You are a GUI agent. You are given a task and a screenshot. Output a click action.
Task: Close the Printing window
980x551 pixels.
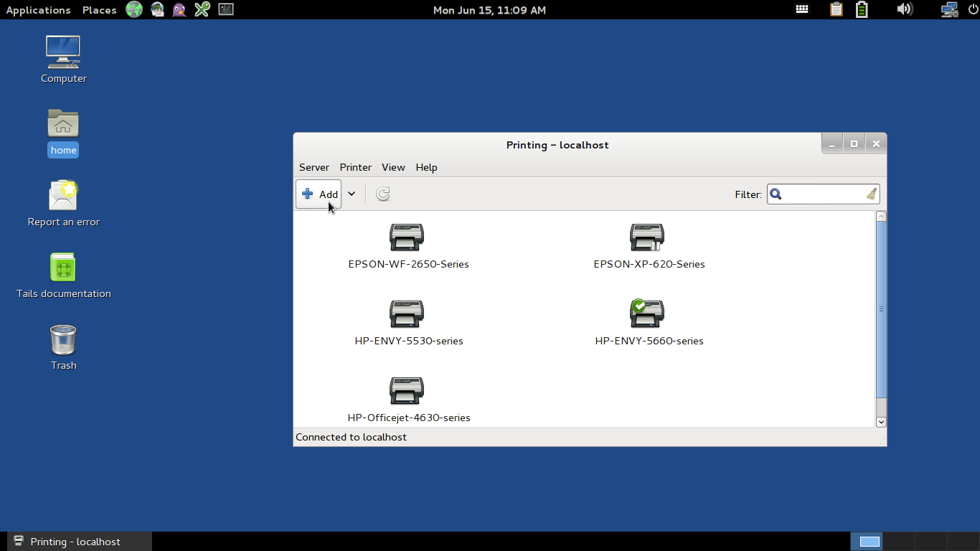coord(876,144)
